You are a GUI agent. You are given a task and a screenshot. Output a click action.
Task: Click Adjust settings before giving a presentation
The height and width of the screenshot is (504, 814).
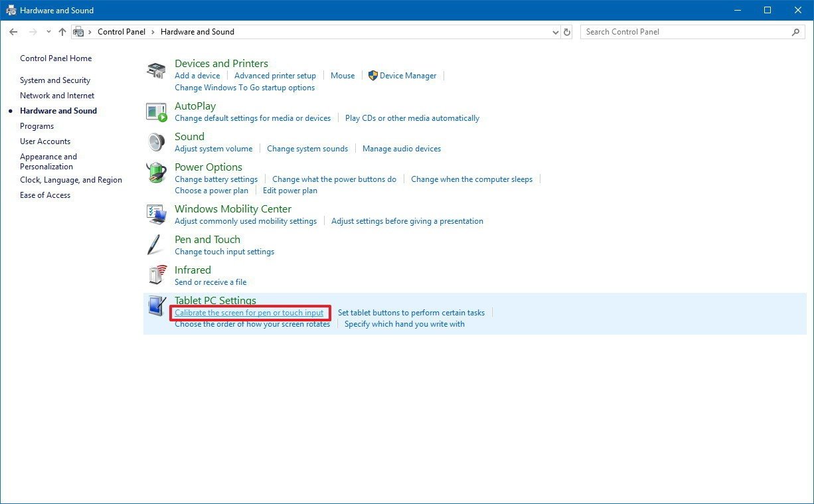407,221
